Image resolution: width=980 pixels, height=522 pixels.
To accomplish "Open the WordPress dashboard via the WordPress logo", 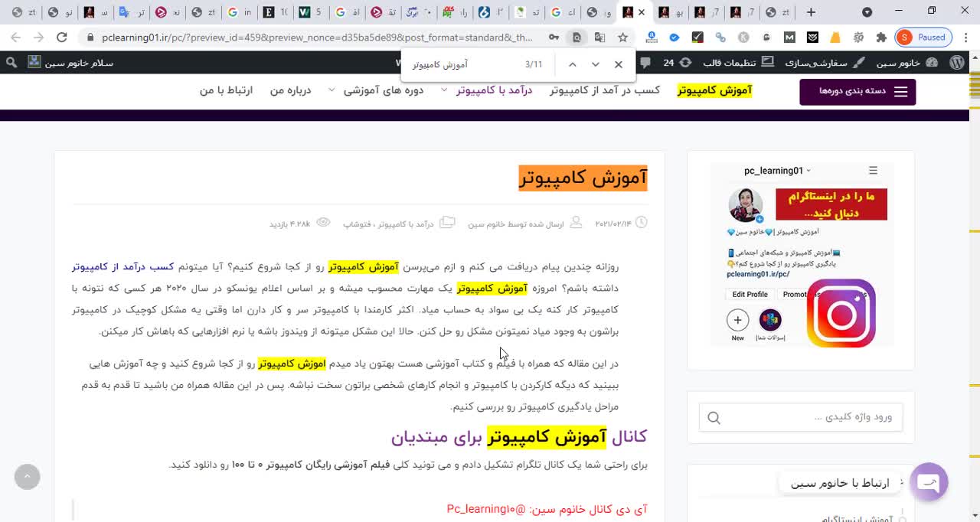I will (x=957, y=63).
